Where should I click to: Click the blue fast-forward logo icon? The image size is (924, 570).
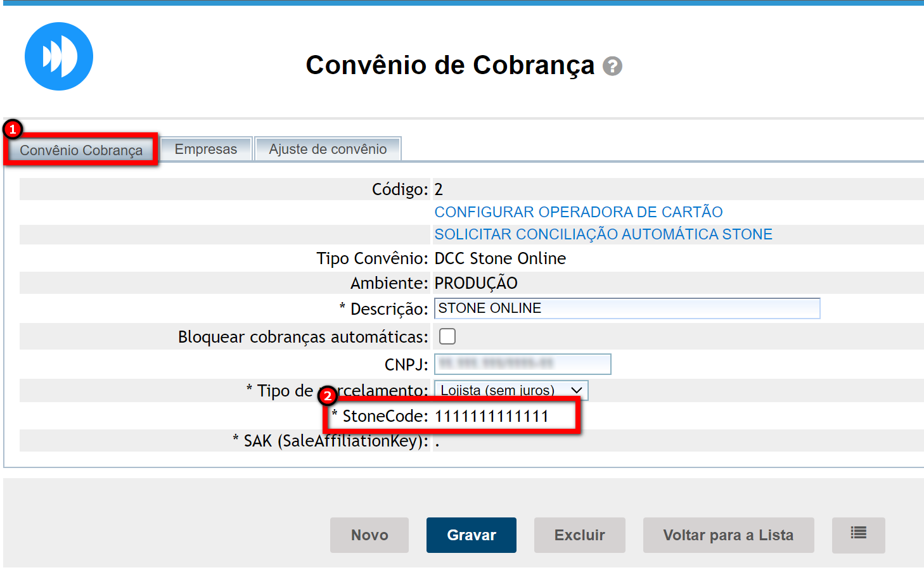[59, 56]
